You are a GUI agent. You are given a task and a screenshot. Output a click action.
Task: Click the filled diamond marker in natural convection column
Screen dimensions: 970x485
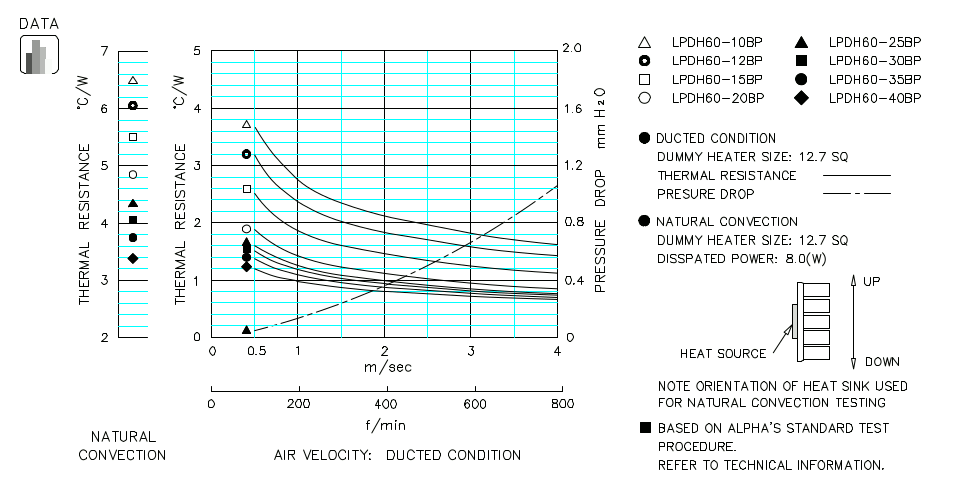click(x=133, y=258)
